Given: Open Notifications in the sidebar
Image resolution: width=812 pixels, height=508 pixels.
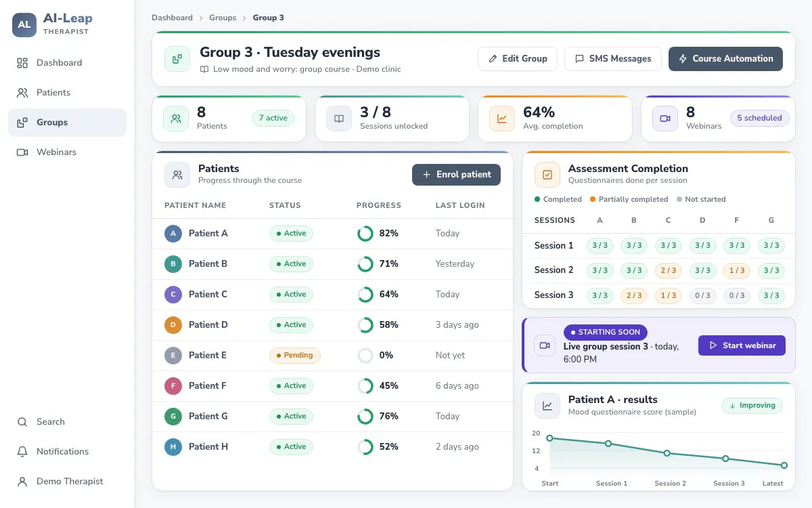Looking at the screenshot, I should click(67, 452).
